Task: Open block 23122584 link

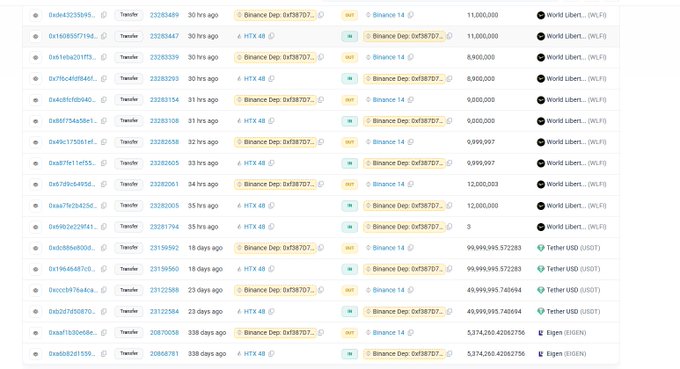Action: (x=164, y=311)
